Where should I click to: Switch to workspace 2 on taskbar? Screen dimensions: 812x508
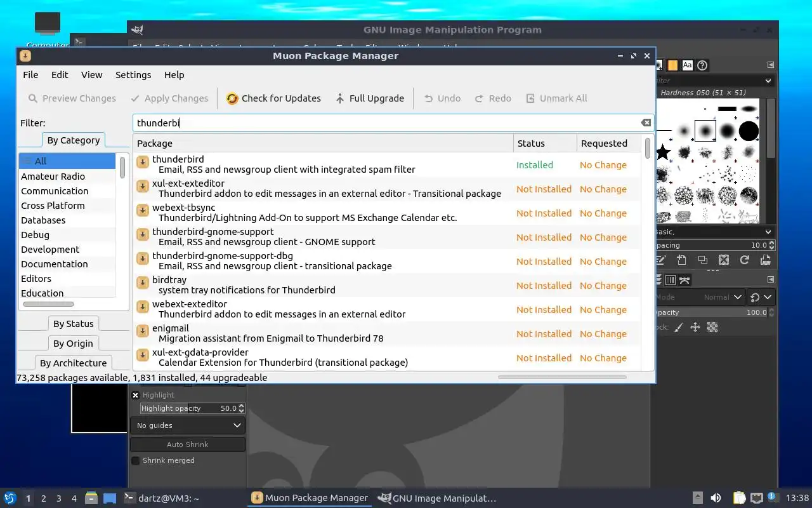point(44,498)
